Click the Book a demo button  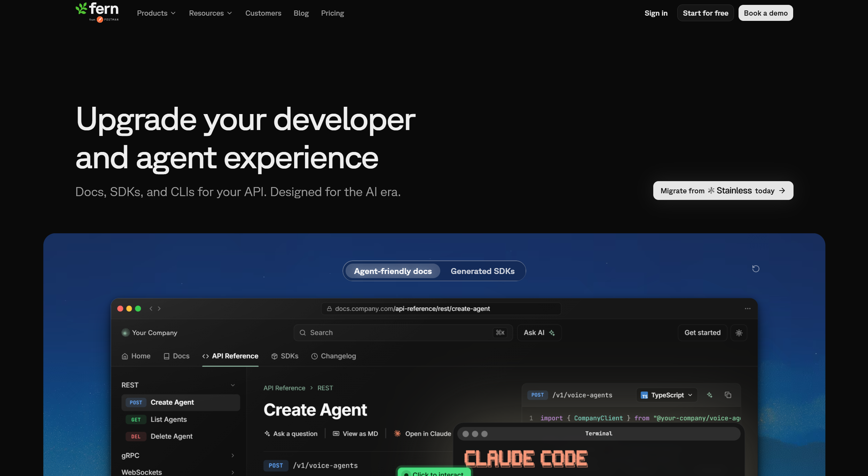pos(766,13)
